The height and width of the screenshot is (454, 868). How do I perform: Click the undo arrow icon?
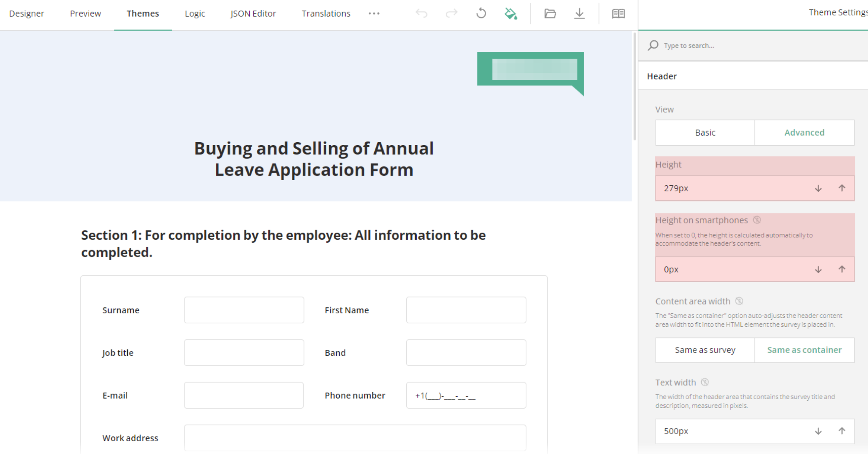click(x=422, y=14)
